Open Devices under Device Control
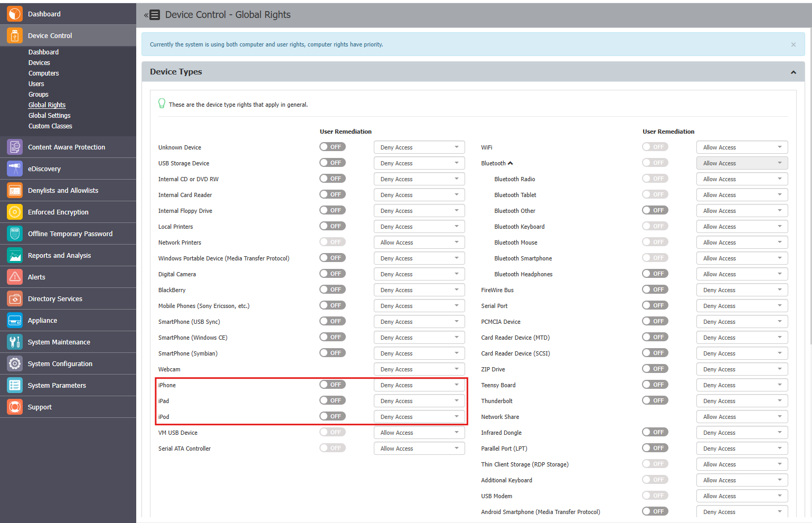The image size is (812, 523). 39,62
